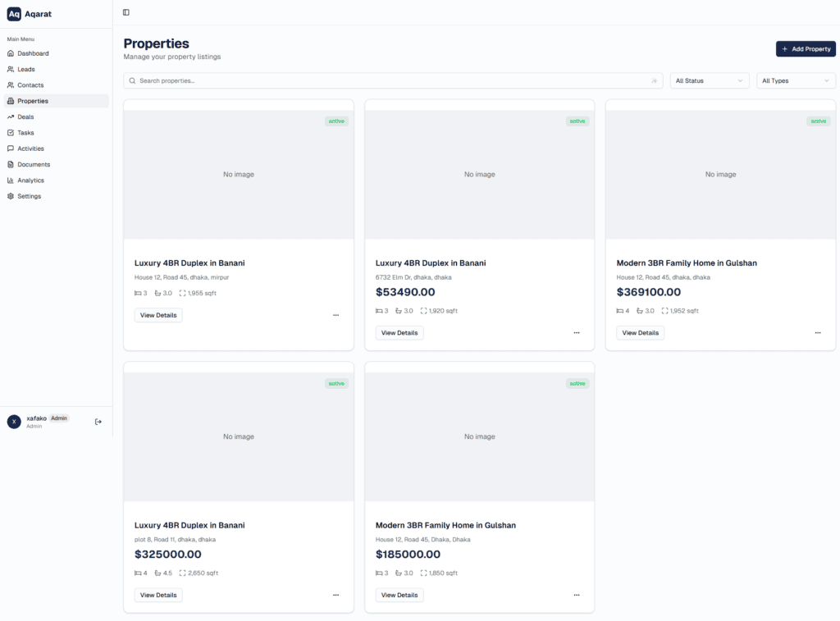The height and width of the screenshot is (621, 840).
Task: Click xafako user avatar
Action: (14, 422)
